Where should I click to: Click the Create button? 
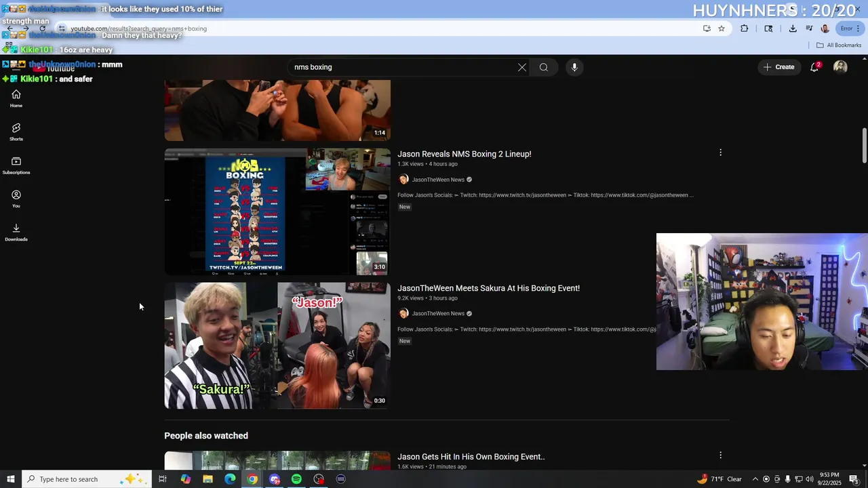(x=778, y=67)
